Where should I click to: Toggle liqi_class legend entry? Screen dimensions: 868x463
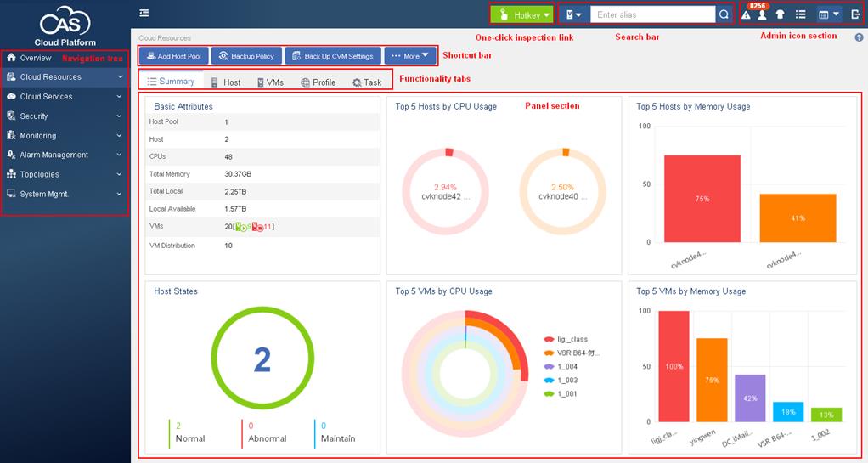coord(565,339)
